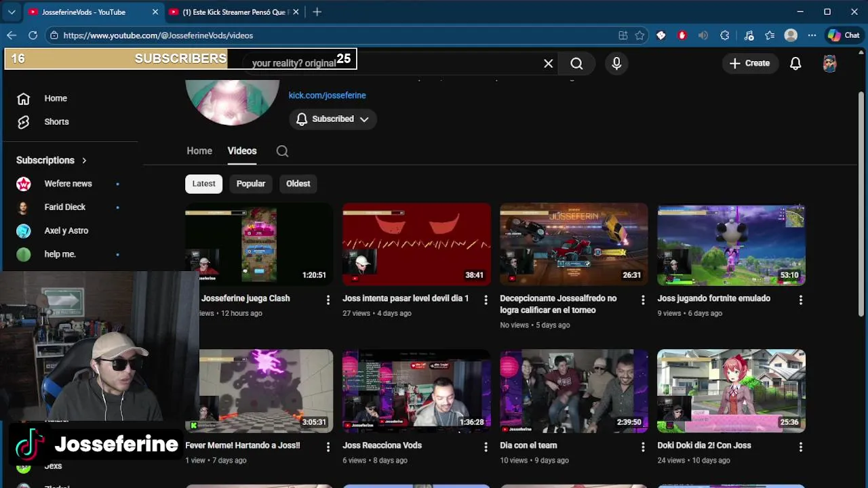Open Copilot Chat button

[843, 35]
